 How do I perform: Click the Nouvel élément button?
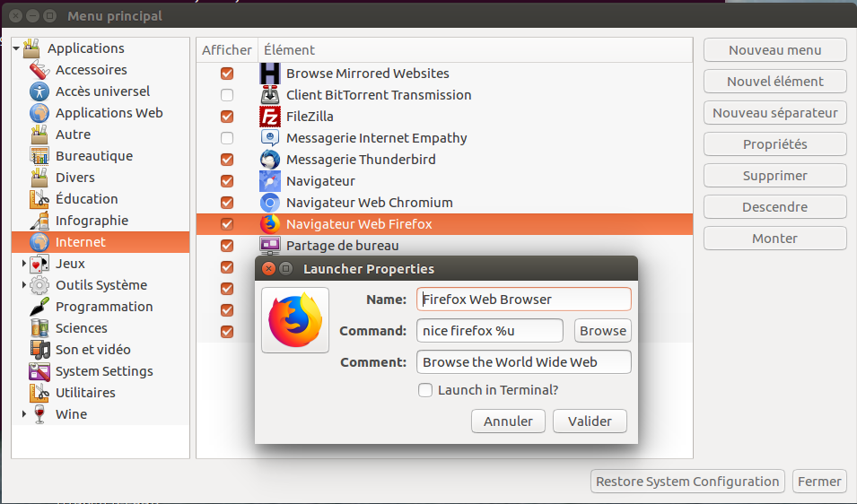click(x=775, y=82)
